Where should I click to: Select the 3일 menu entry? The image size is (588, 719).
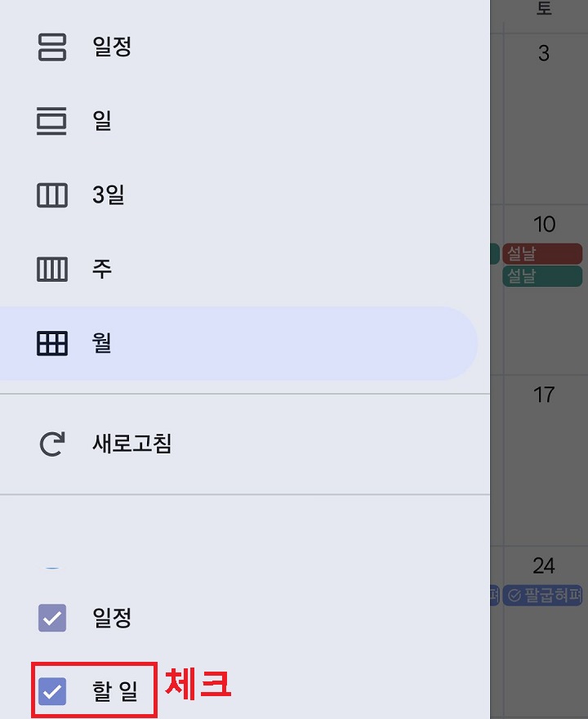[108, 194]
